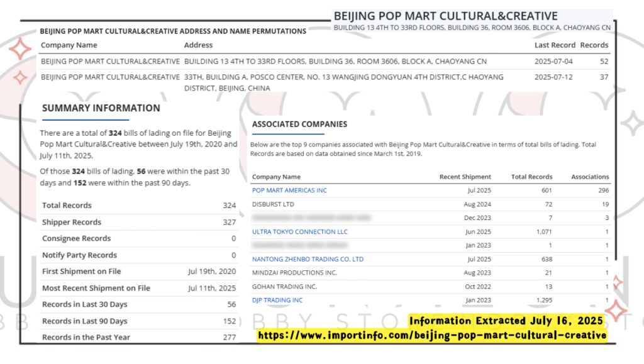Viewport: 644px width, 364px height.
Task: Open the ULTRA TOKYO CONNECTION LLC link
Action: [299, 232]
